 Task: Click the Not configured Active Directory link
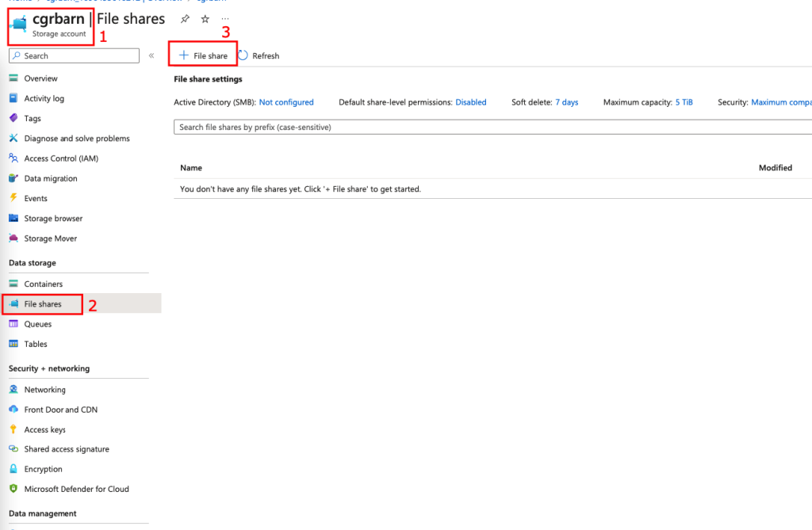click(286, 102)
